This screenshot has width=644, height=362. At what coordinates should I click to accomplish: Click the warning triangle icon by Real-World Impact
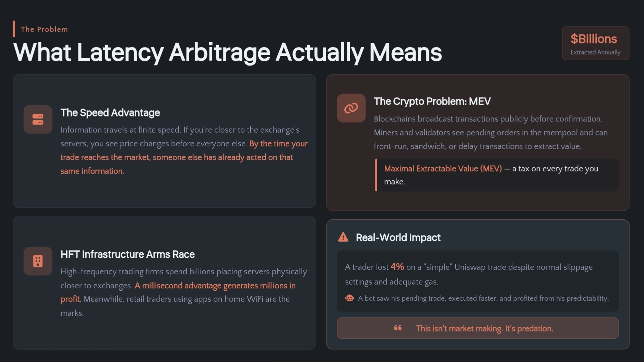click(x=343, y=237)
